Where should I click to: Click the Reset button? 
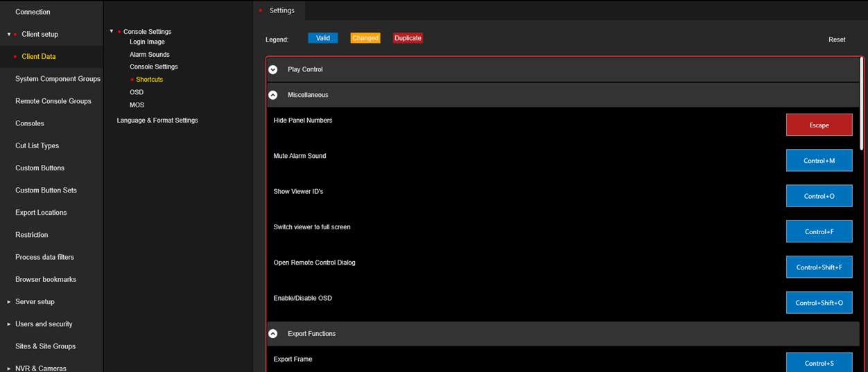coord(837,39)
